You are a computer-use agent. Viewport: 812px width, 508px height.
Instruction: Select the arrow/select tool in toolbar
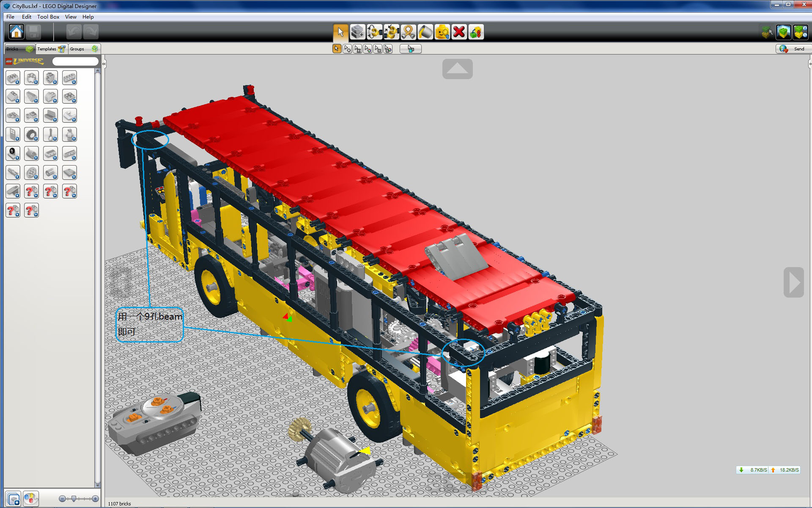338,33
